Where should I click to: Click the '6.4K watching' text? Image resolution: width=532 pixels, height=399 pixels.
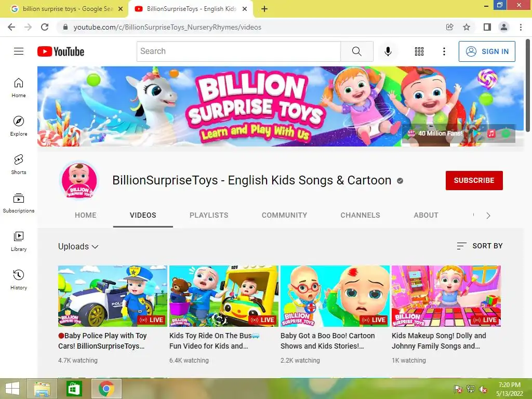click(189, 361)
